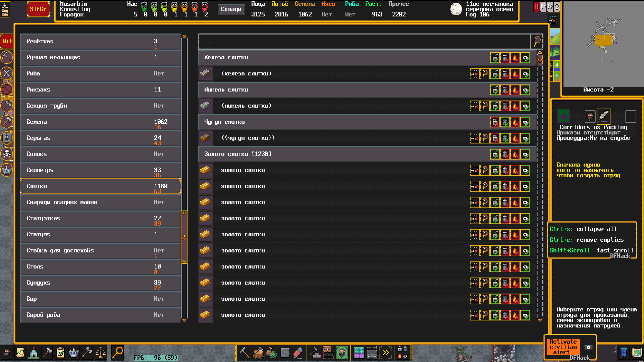Open the nobles crown icon in bottom toolbar
The height and width of the screenshot is (362, 644).
click(73, 353)
